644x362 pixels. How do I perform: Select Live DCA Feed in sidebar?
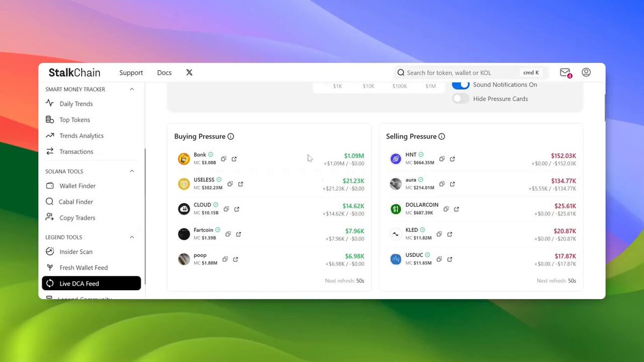point(91,283)
